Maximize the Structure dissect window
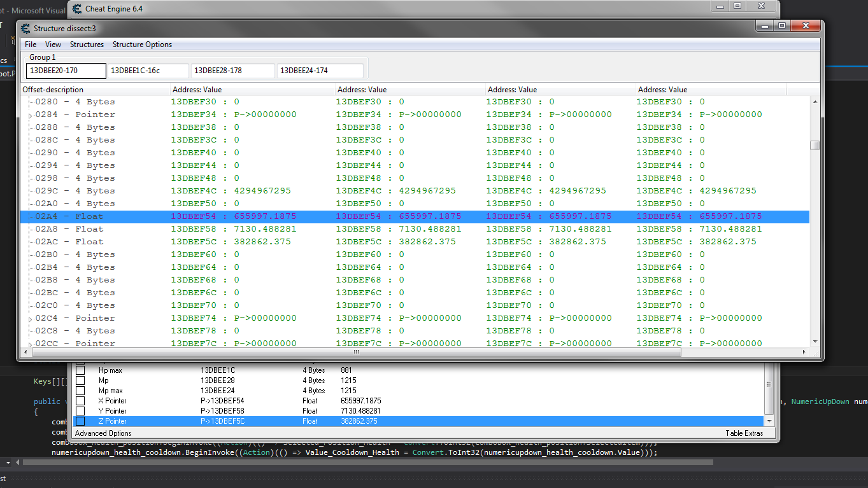868x488 pixels. pos(782,25)
